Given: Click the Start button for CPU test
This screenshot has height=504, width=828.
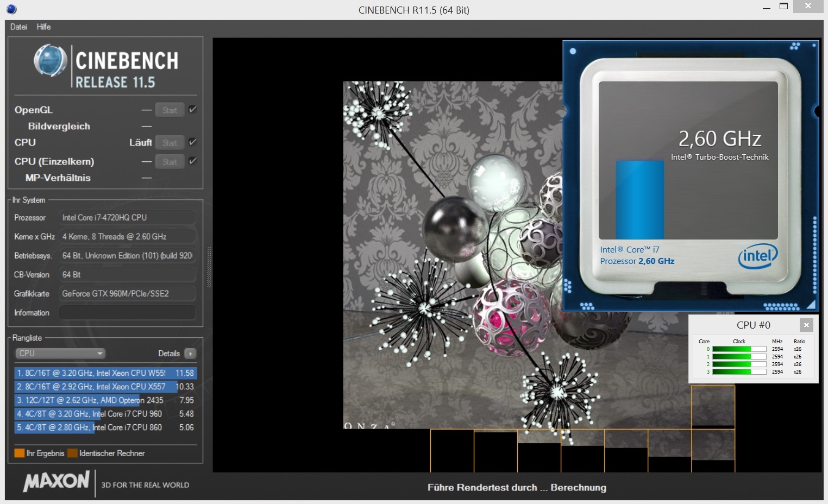Looking at the screenshot, I should click(170, 143).
